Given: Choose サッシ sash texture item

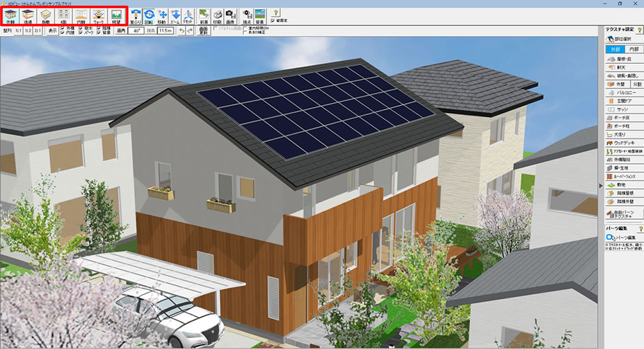Looking at the screenshot, I should 624,110.
